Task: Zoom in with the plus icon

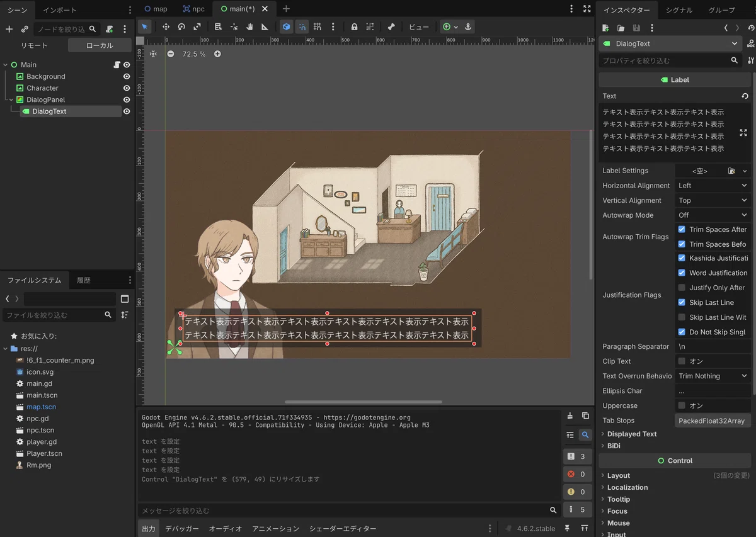Action: [217, 54]
